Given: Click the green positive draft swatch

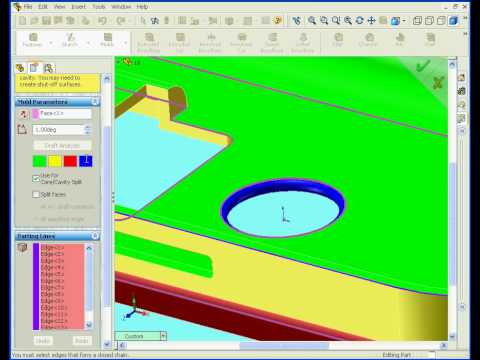Looking at the screenshot, I should 39,161.
